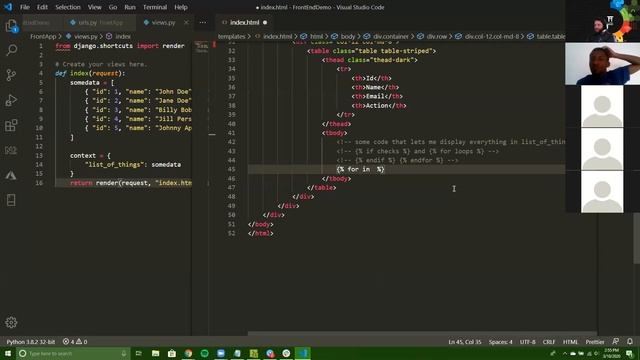Close the views.py editor tab

(187, 22)
